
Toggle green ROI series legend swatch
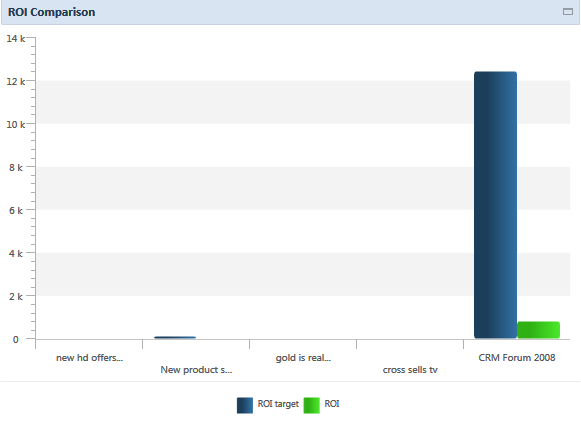click(x=312, y=405)
